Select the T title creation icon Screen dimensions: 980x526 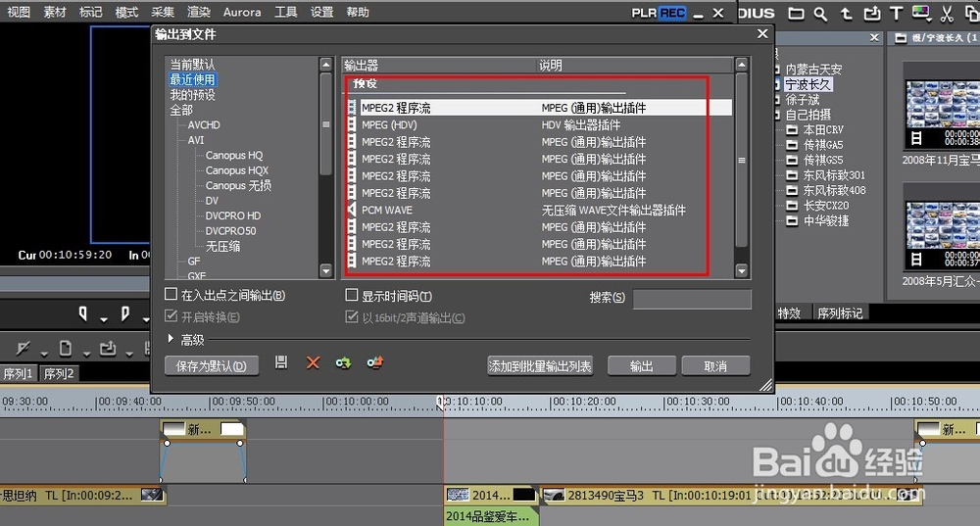[896, 14]
